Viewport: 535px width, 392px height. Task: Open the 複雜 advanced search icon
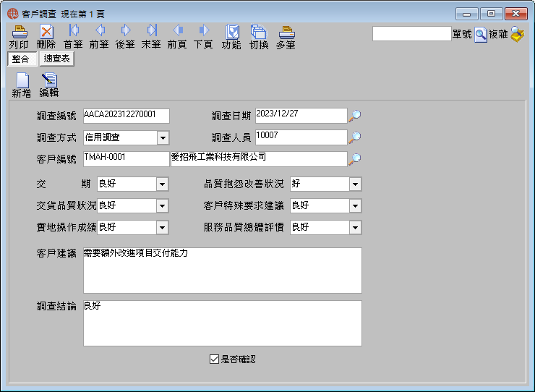pyautogui.click(x=517, y=35)
